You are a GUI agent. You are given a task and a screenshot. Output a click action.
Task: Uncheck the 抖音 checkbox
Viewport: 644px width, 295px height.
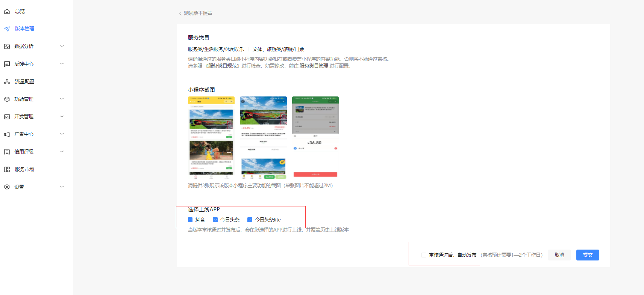[x=190, y=220]
